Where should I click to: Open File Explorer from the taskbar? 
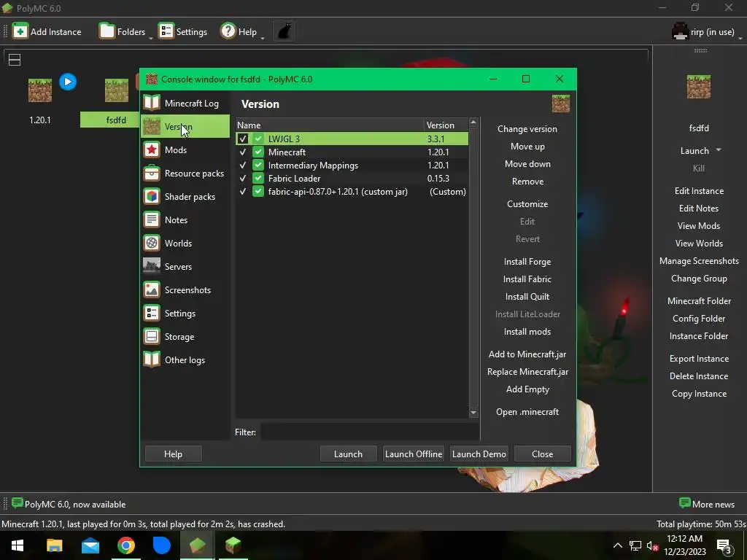(x=54, y=545)
